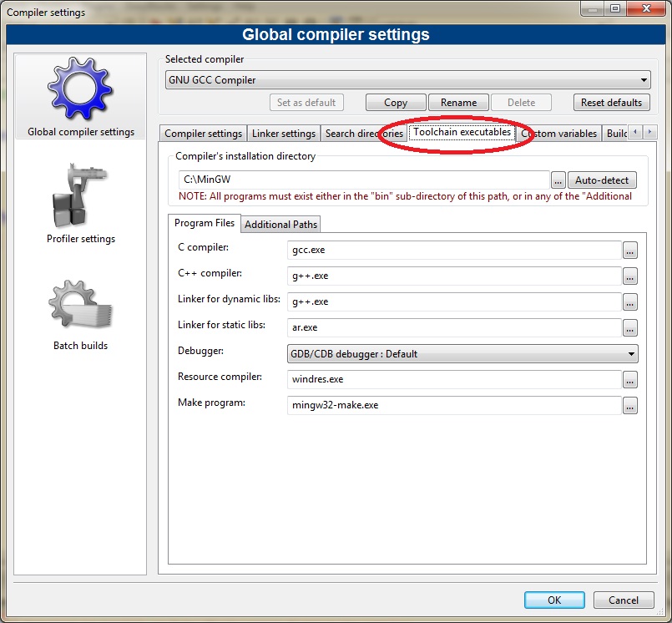Viewport: 672px width, 623px height.
Task: Open the Profiler settings icon
Action: coord(80,195)
